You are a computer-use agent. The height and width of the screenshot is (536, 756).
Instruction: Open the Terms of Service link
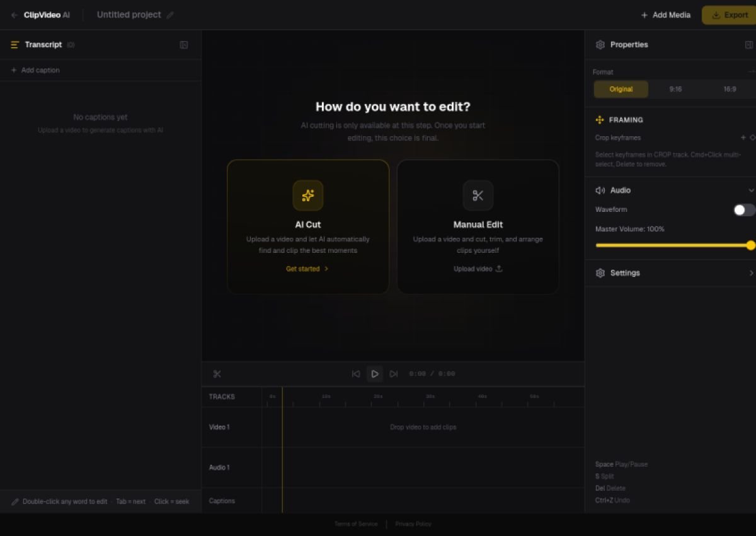pos(356,524)
